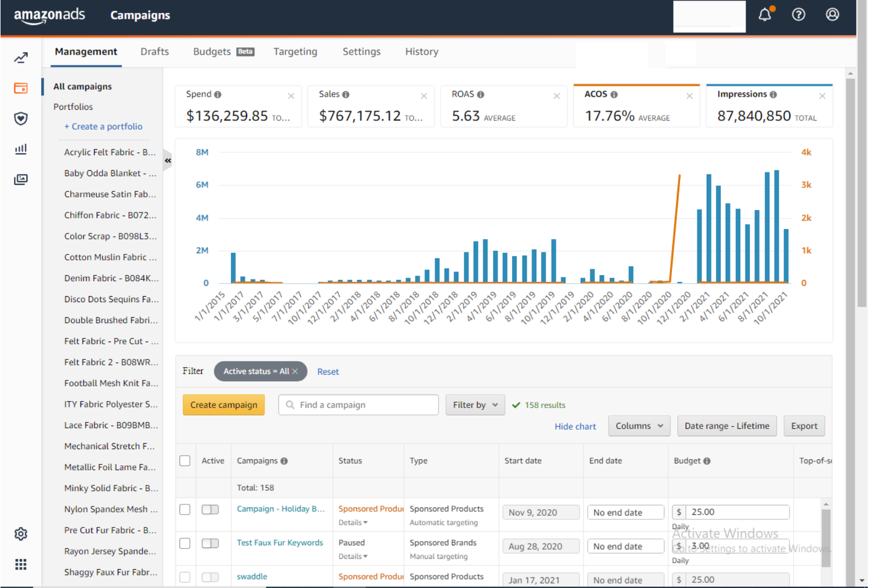Image resolution: width=877 pixels, height=588 pixels.
Task: Open Date range - Lifetime selector
Action: (727, 426)
